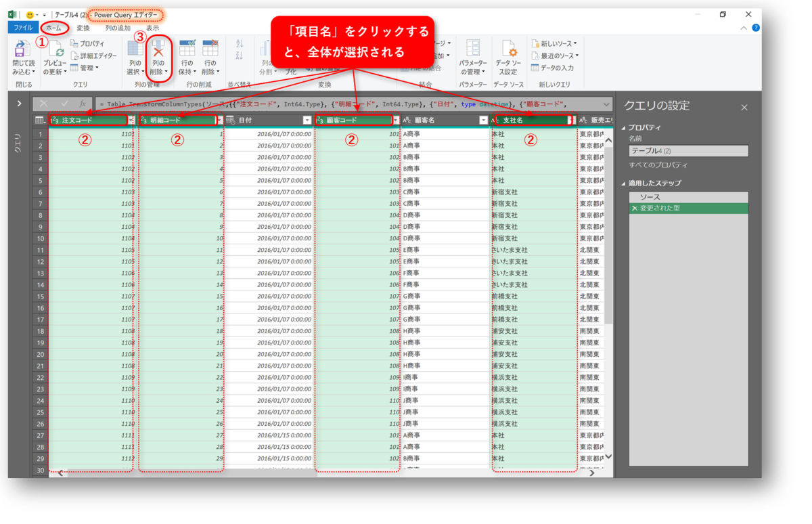The width and height of the screenshot is (812, 524).
Task: Click the 列の削除 (Remove Columns) icon
Action: (158, 49)
